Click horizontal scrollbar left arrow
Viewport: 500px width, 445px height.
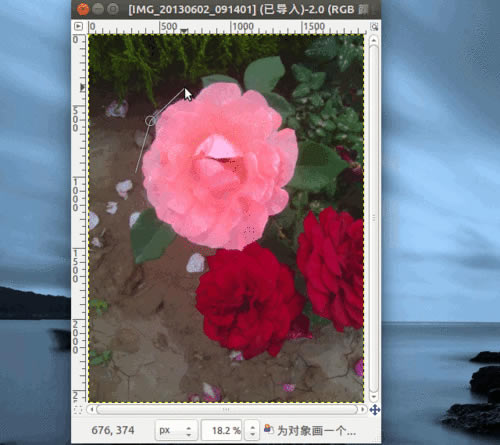(92, 409)
